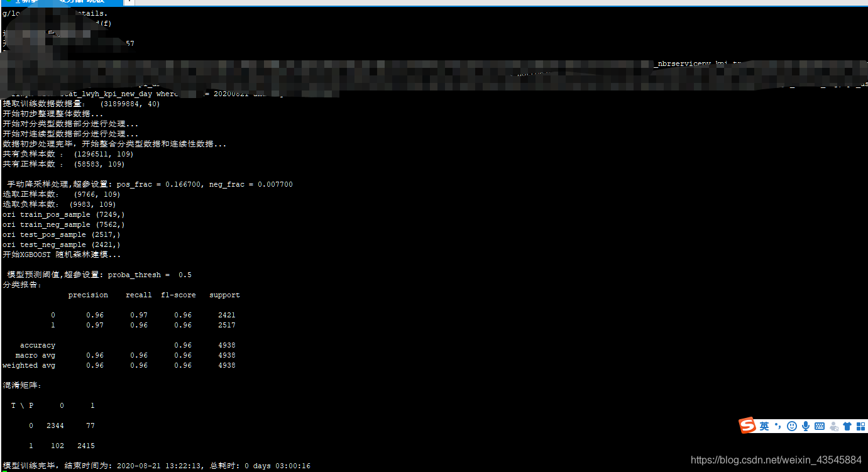Select the final '模型训练完毕' completion line
868x472 pixels.
click(157, 466)
